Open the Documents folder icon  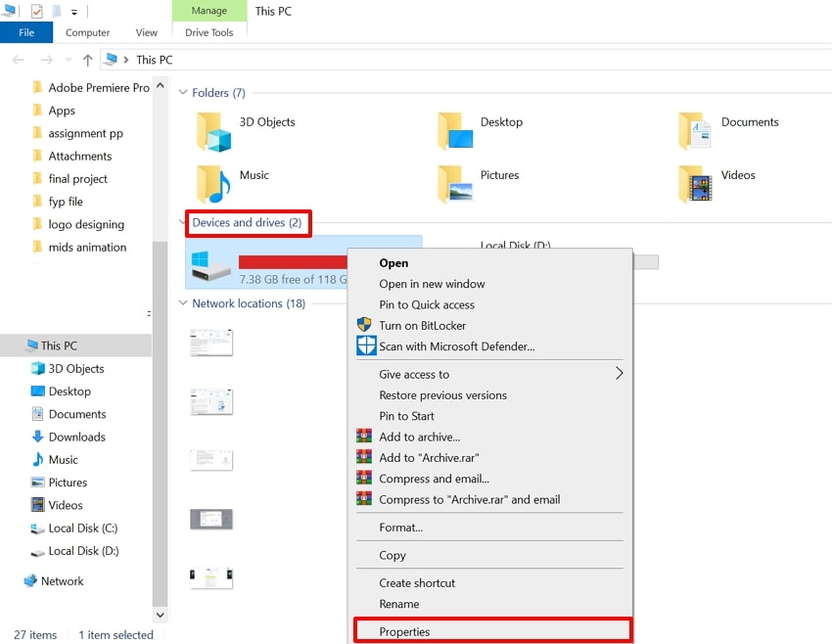696,130
